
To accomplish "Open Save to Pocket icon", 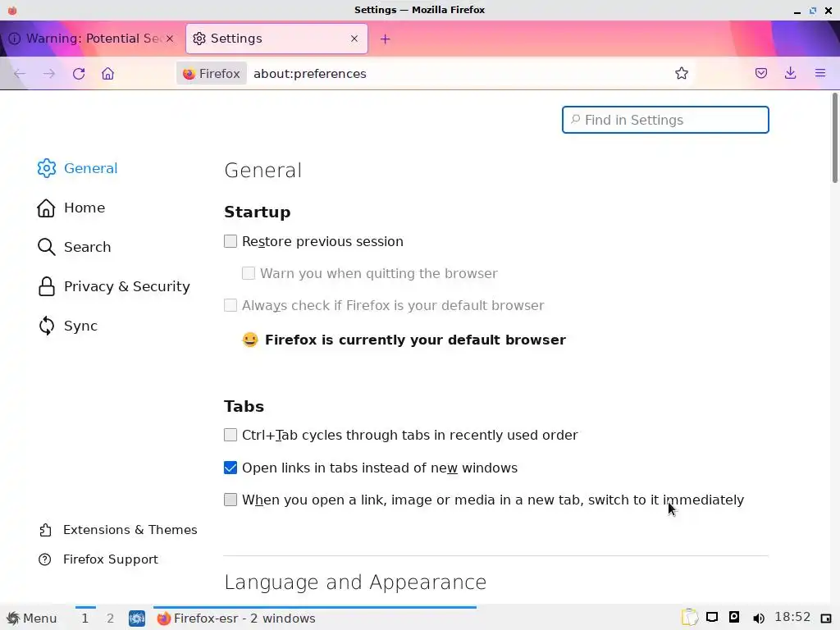I will [760, 73].
